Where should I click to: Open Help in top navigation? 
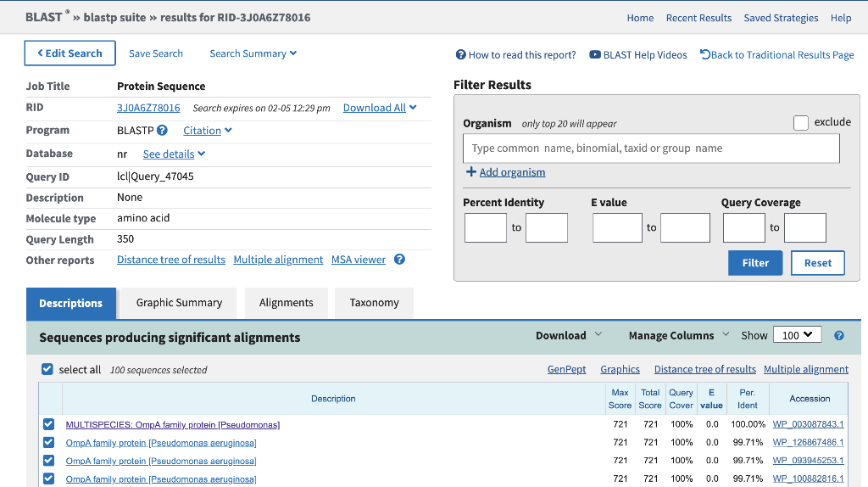click(840, 18)
